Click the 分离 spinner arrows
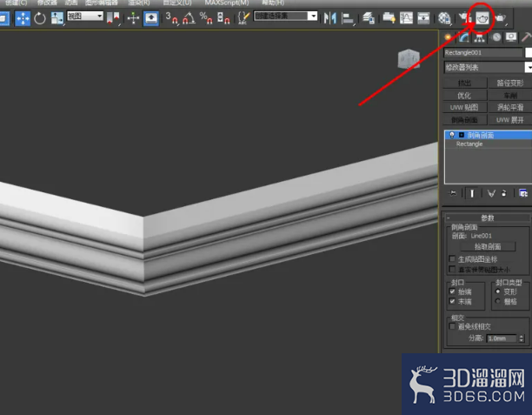This screenshot has width=532, height=415. 522,338
